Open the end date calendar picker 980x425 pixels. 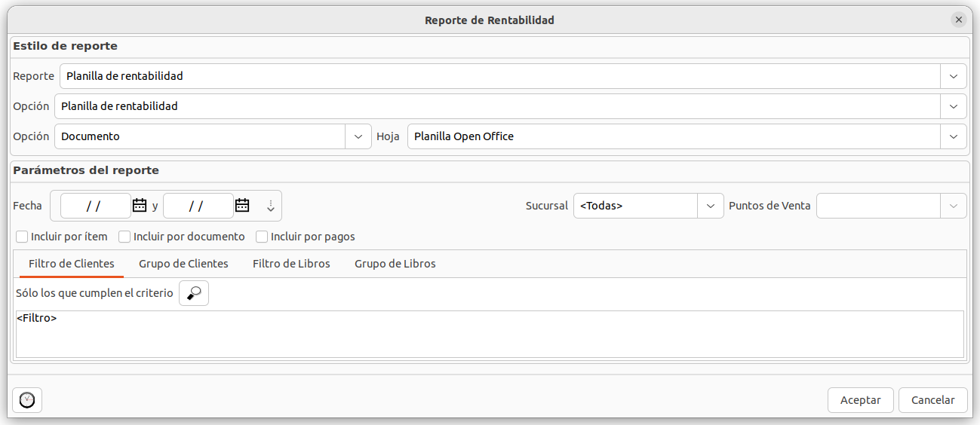click(x=242, y=205)
